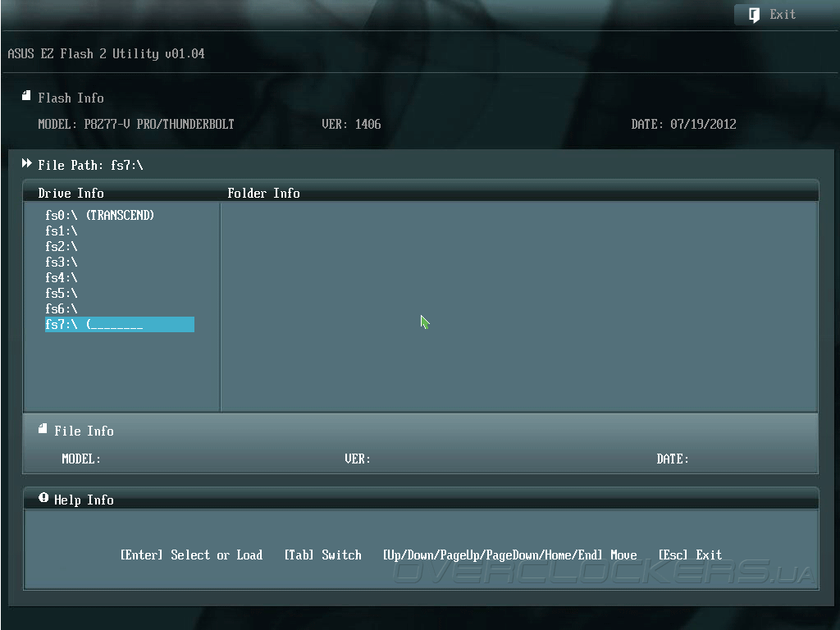This screenshot has width=840, height=630.
Task: Select drive fs4:\
Action: pos(62,277)
